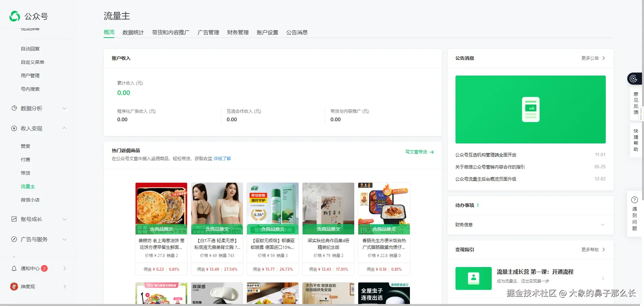644x306 pixels.
Task: Click the 广告与服务 sidebar icon
Action: (x=14, y=239)
